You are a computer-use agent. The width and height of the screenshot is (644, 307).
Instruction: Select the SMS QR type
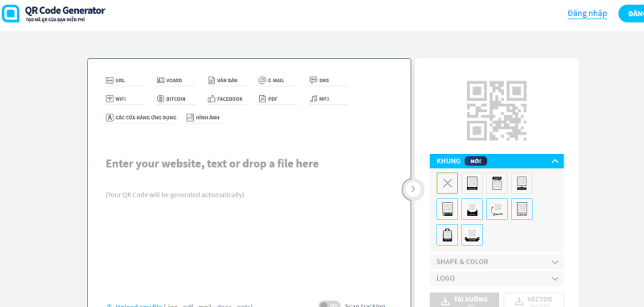click(328, 81)
